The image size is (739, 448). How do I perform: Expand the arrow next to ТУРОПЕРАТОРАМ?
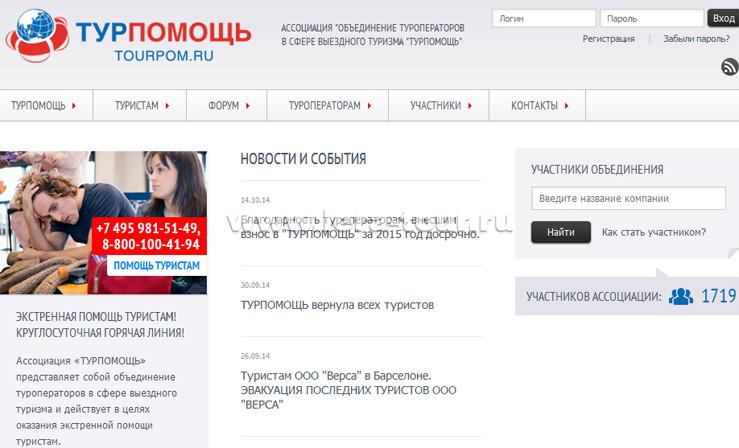[x=370, y=106]
